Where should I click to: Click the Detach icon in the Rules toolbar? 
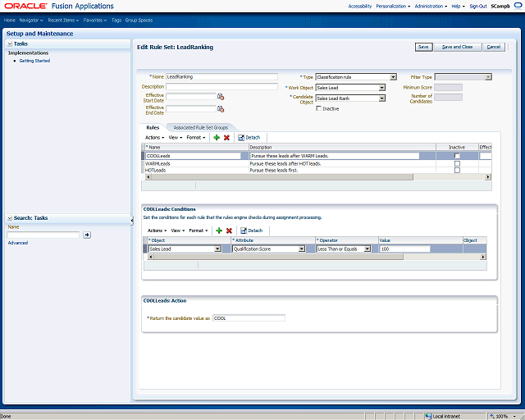point(240,138)
